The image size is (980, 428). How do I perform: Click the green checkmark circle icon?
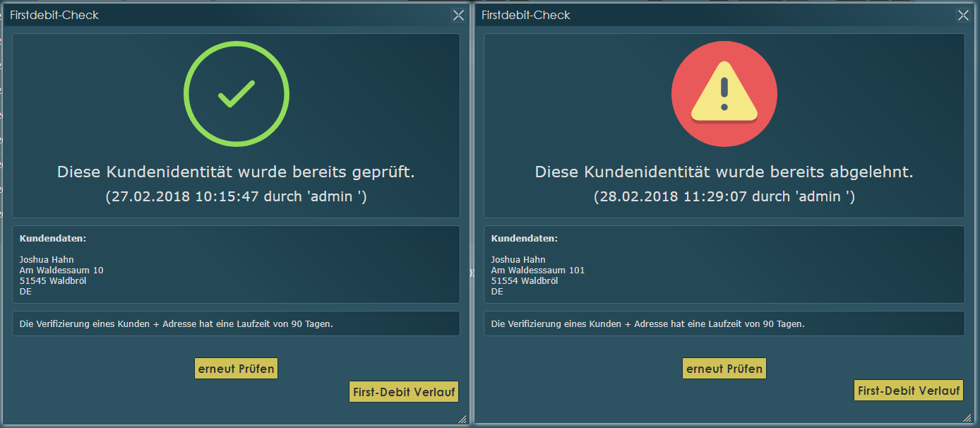tap(237, 94)
